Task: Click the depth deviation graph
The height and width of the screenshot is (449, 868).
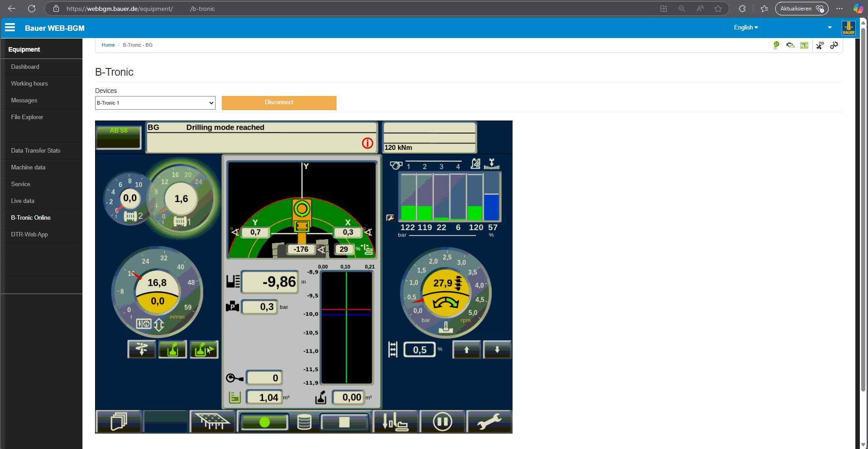Action: (346, 328)
